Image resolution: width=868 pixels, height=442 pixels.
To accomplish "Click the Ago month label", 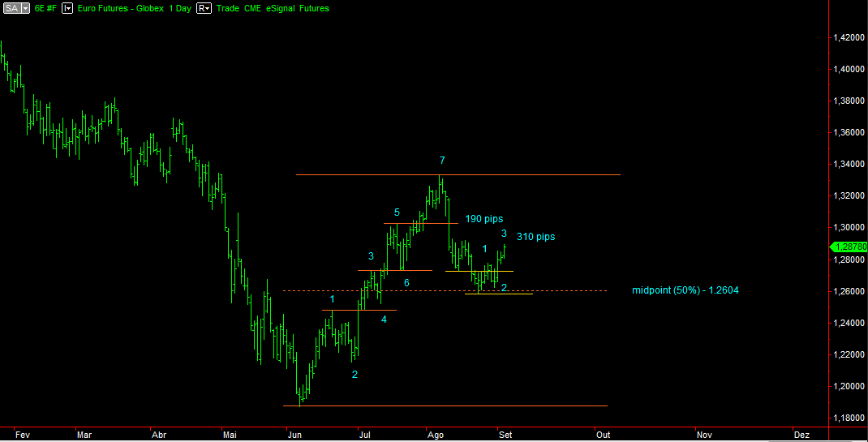I will pyautogui.click(x=436, y=436).
